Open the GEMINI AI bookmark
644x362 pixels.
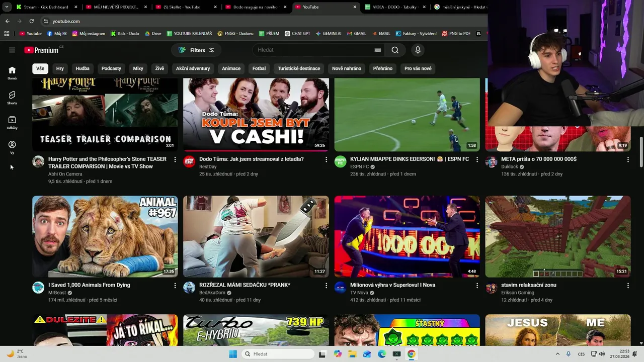329,34
